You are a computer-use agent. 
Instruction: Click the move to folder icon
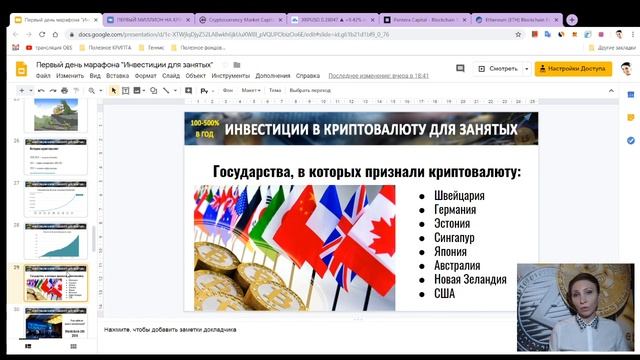237,65
